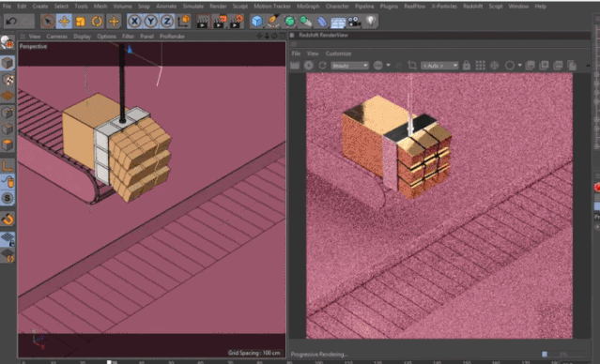Open the File menu in main menu bar

7,7
